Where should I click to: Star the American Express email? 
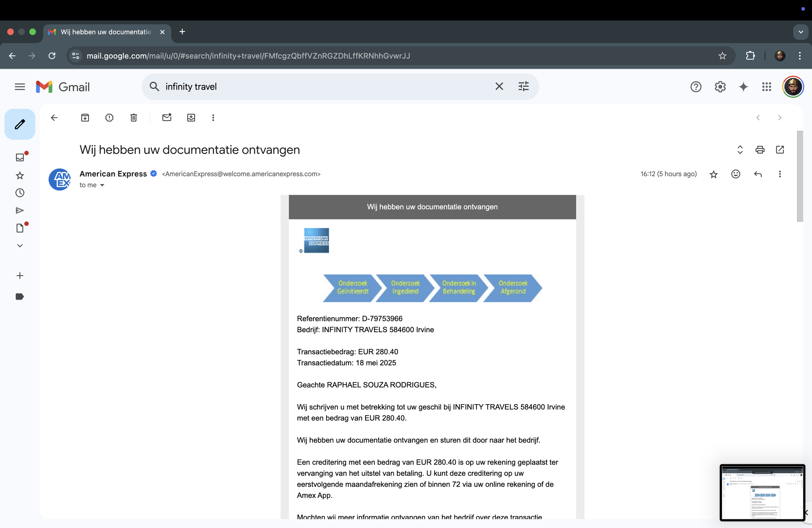coord(713,174)
